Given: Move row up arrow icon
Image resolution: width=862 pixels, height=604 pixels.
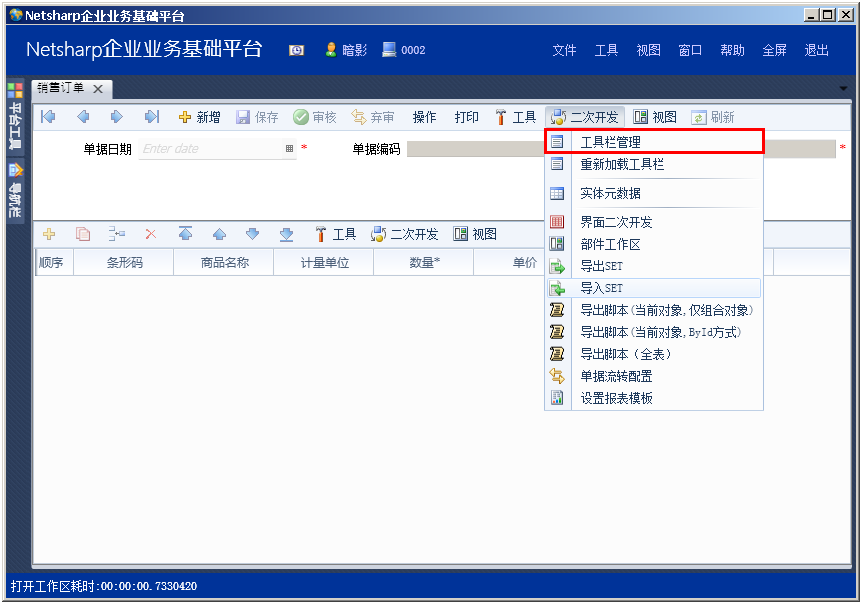Looking at the screenshot, I should [x=219, y=234].
